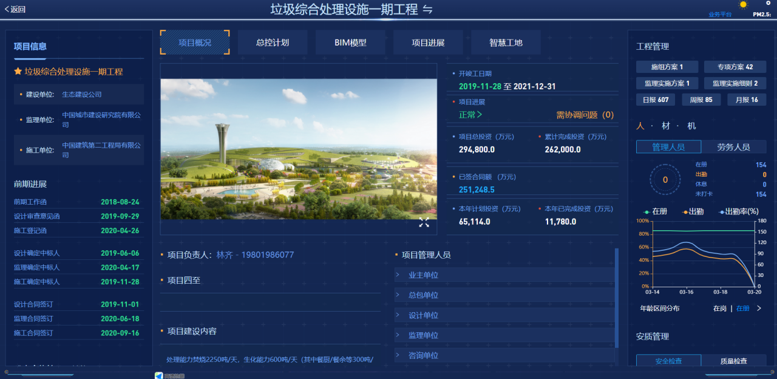This screenshot has width=778, height=379.
Task: Click project manager 林齐 phone link
Action: coord(255,255)
